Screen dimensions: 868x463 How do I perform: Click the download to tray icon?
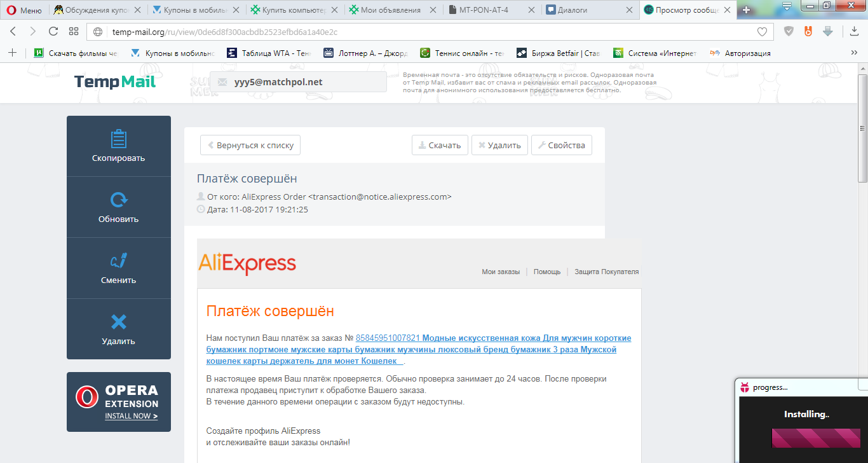(854, 31)
